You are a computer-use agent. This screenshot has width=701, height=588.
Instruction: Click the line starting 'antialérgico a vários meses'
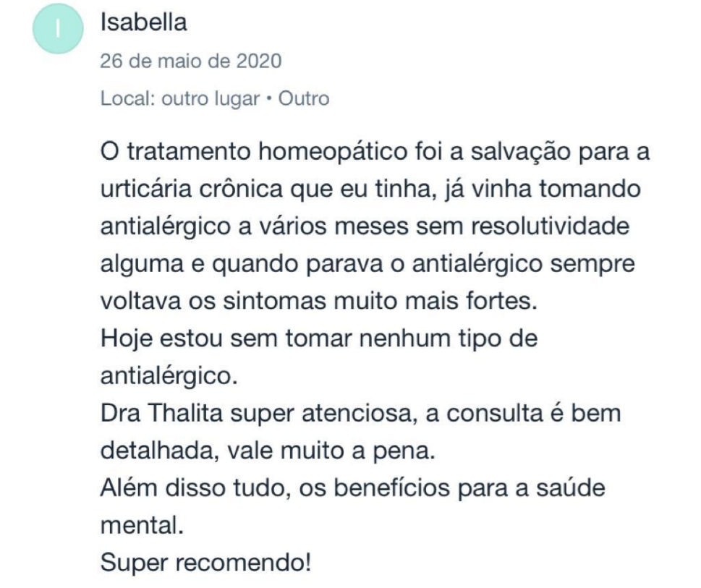click(365, 226)
